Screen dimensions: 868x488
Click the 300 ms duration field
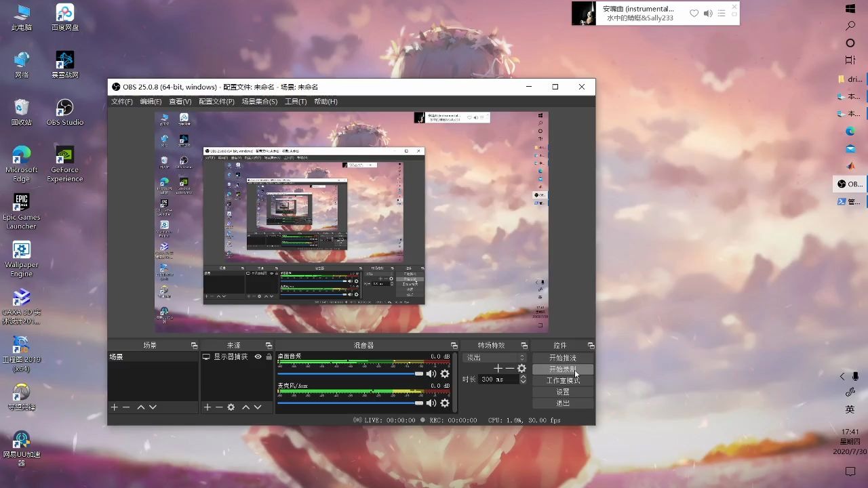pos(498,380)
